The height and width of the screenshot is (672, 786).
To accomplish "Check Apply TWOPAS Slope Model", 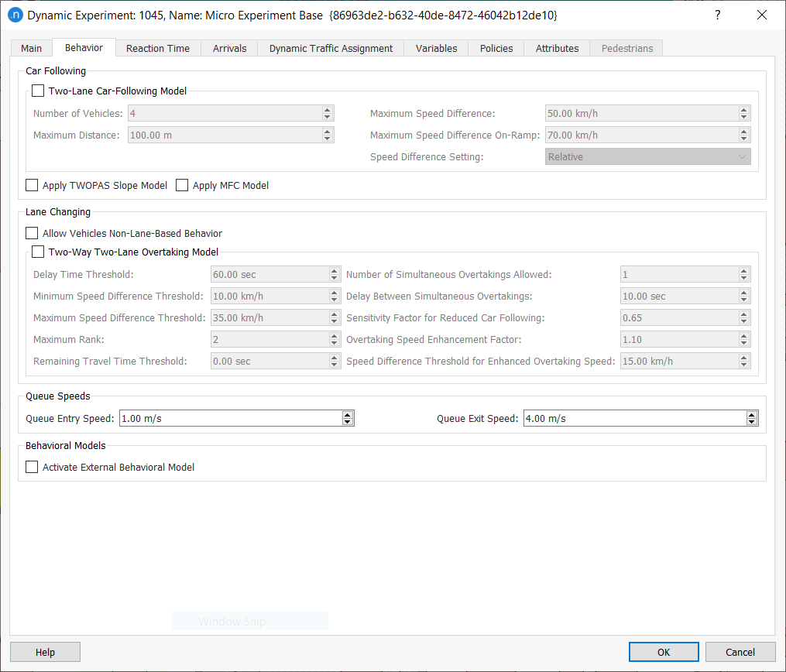I will click(x=32, y=185).
